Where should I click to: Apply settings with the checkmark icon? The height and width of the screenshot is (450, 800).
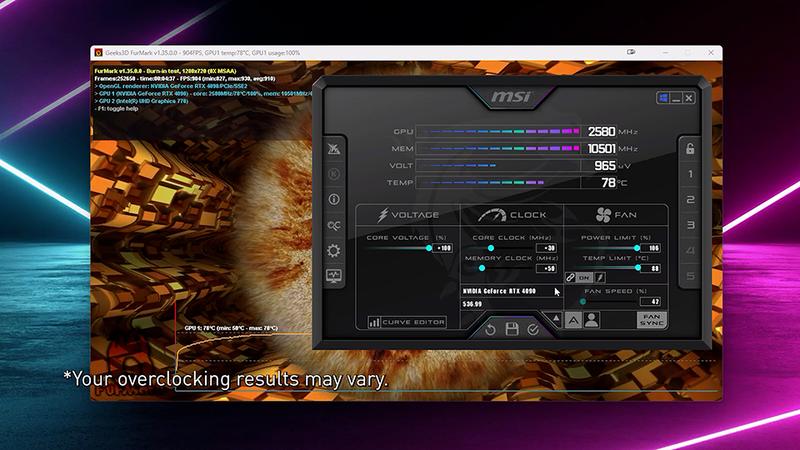pos(533,329)
